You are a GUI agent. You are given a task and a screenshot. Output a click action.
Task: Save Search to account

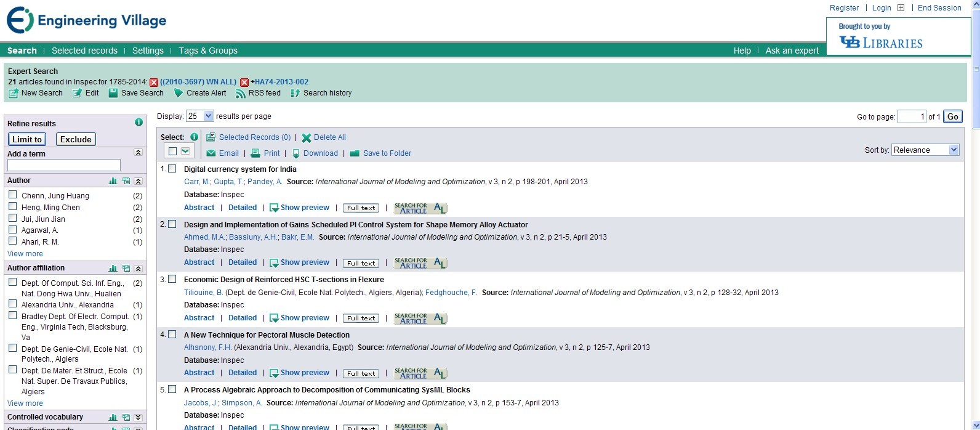136,93
